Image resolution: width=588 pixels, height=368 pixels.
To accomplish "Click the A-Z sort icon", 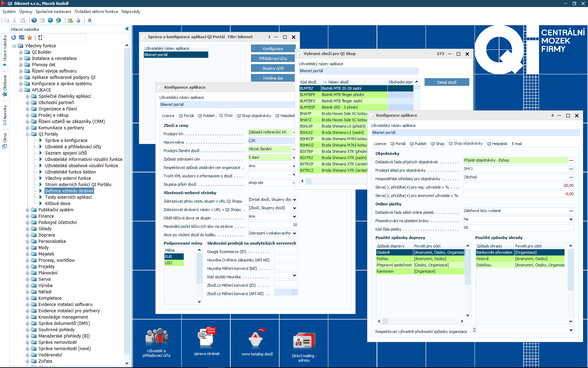I will [40, 38].
